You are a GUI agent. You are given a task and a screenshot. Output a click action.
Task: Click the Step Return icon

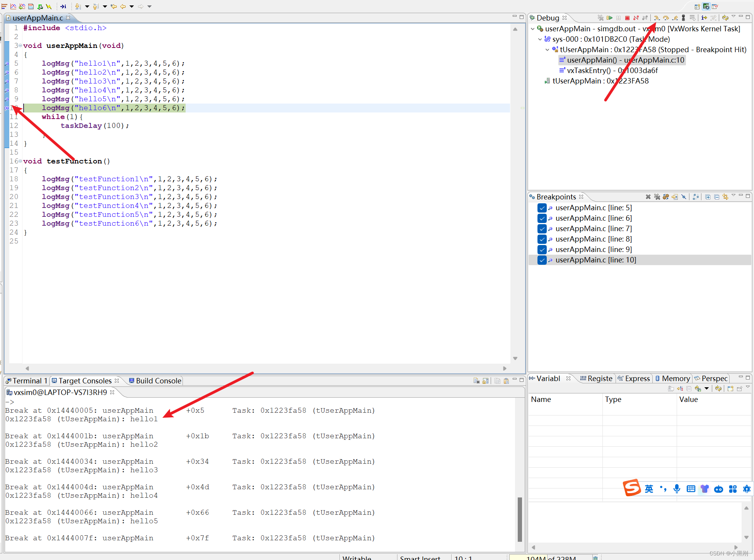pos(675,18)
